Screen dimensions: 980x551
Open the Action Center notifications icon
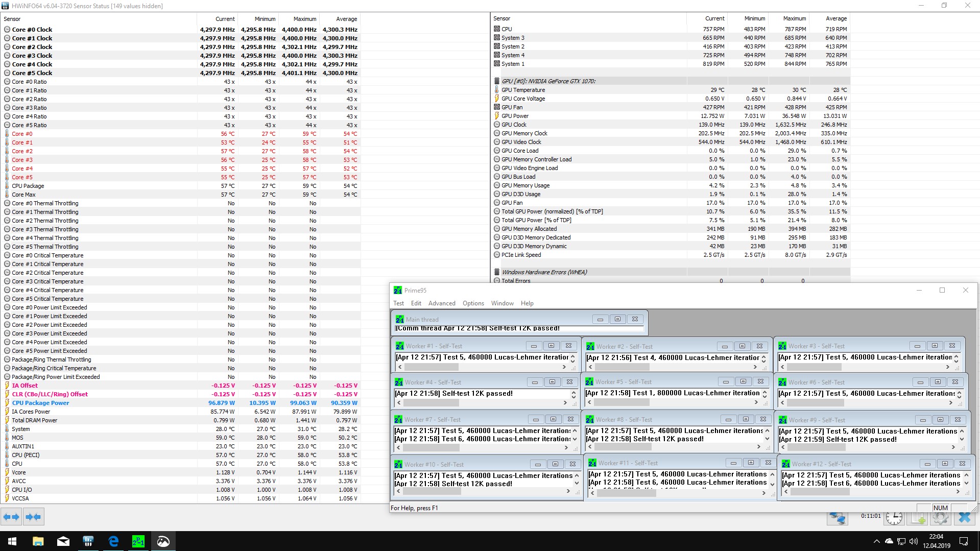coord(964,541)
